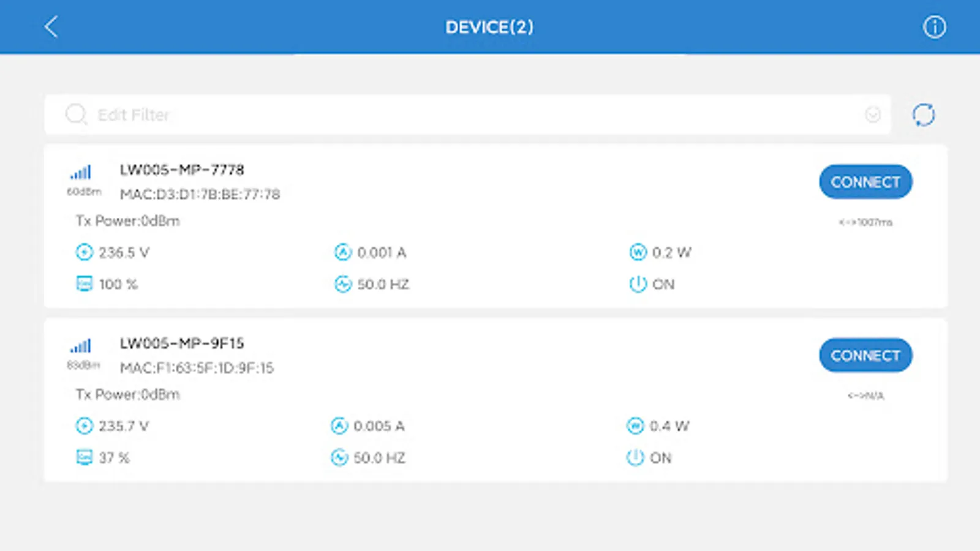Viewport: 980px width, 551px height.
Task: Connect to device LW005-MP-9F15
Action: click(x=865, y=356)
